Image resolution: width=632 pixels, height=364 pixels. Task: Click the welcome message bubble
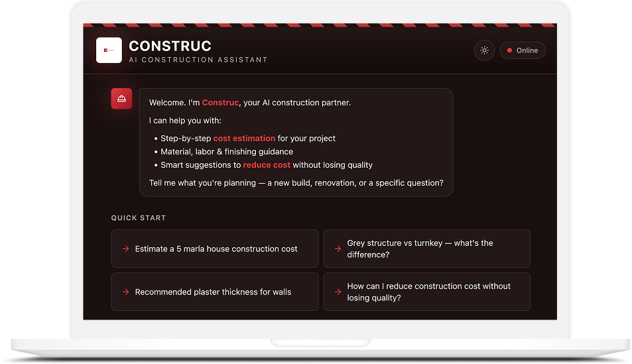click(296, 143)
